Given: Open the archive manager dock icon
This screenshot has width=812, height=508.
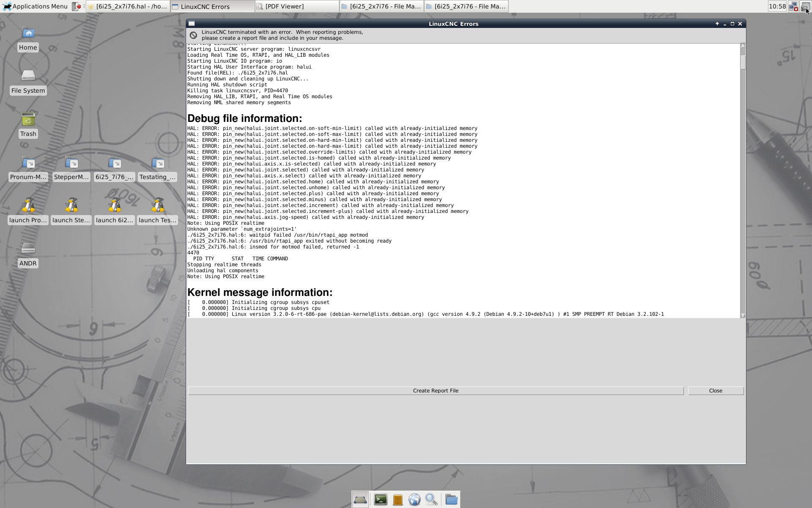Looking at the screenshot, I should coord(398,500).
